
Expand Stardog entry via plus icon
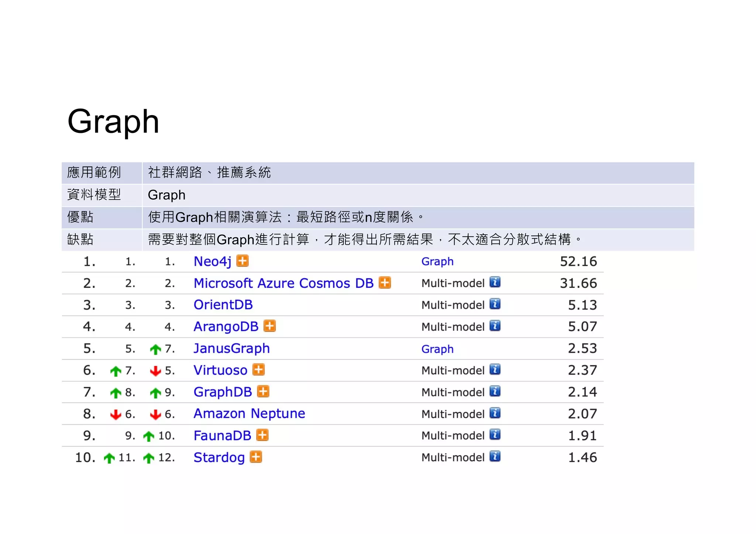255,457
